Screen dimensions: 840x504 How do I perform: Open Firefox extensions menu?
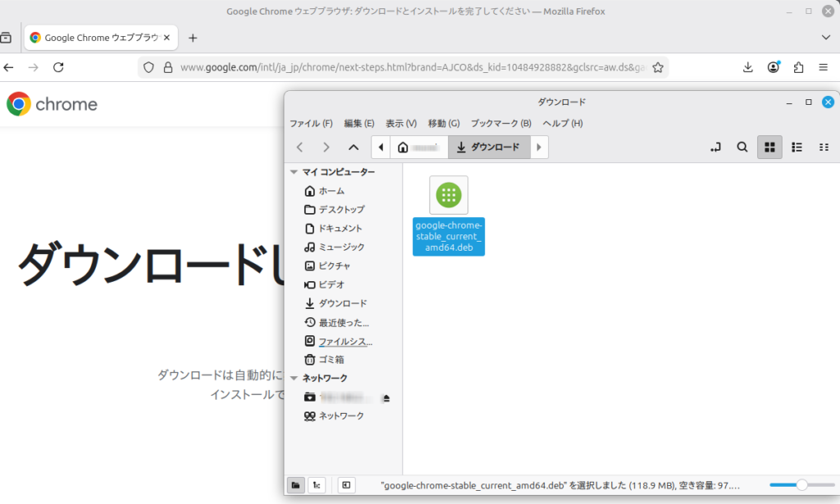(x=798, y=67)
